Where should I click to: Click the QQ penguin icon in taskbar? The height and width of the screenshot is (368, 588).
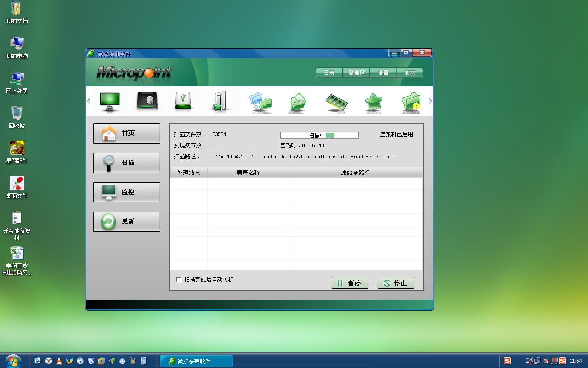pyautogui.click(x=59, y=361)
